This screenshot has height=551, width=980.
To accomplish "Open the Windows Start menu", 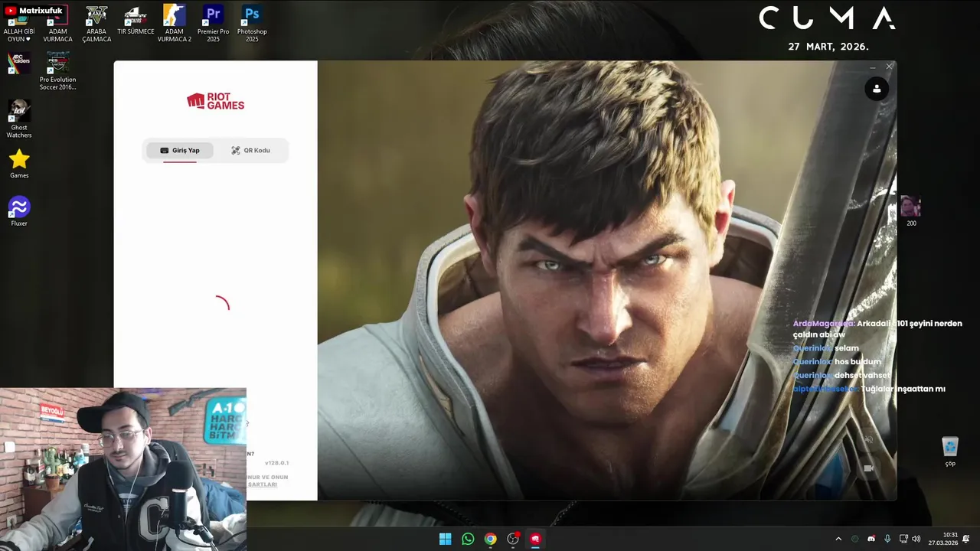I will tap(445, 539).
